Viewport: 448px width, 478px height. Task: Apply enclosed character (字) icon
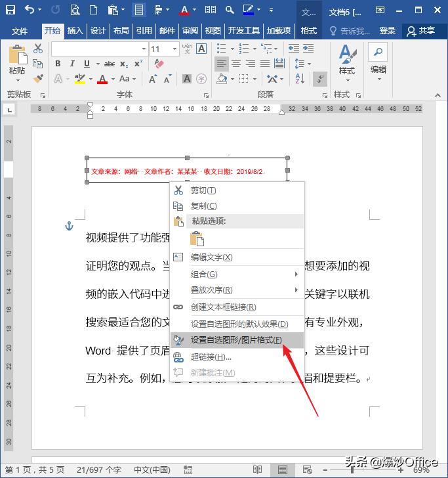[x=201, y=79]
